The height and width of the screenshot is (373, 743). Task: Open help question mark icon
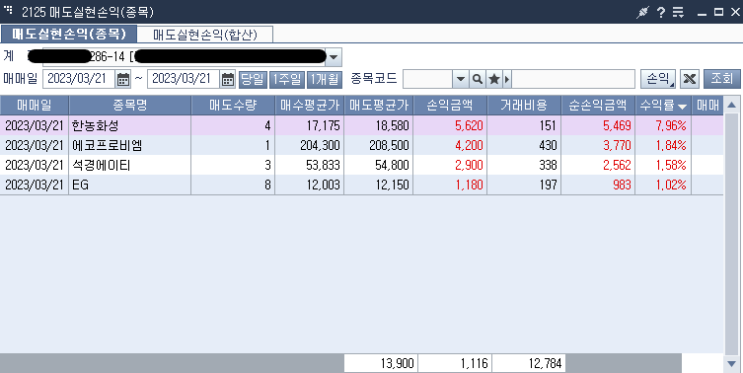pos(661,12)
